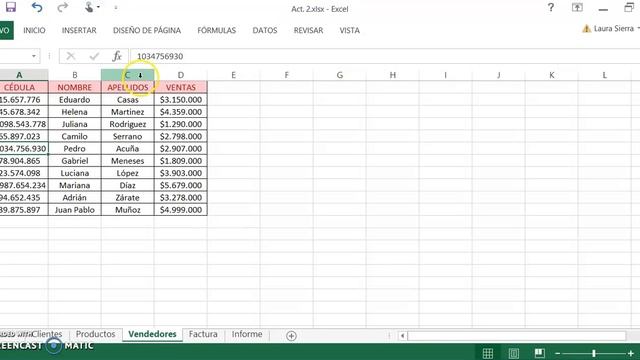Select column G header
Screen dimensions: 640x360
[340, 75]
